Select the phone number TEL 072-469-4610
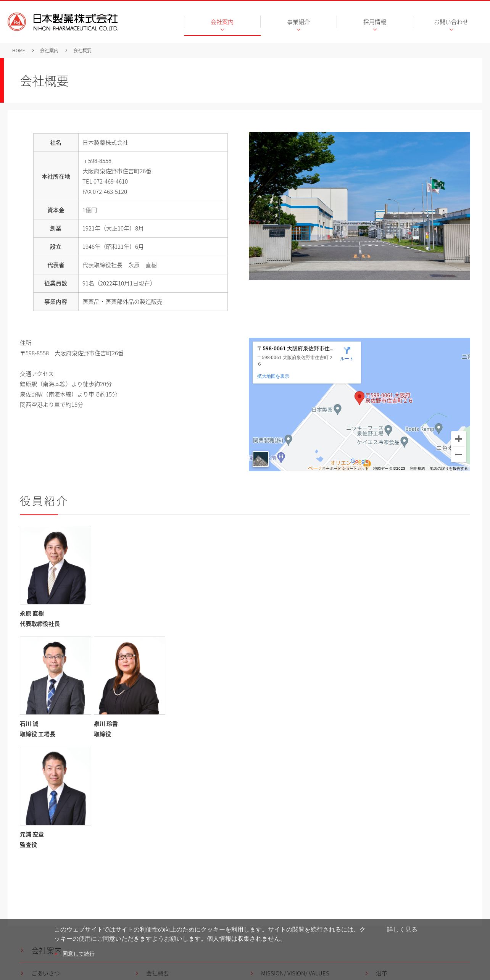The width and height of the screenshot is (490, 980). [105, 182]
